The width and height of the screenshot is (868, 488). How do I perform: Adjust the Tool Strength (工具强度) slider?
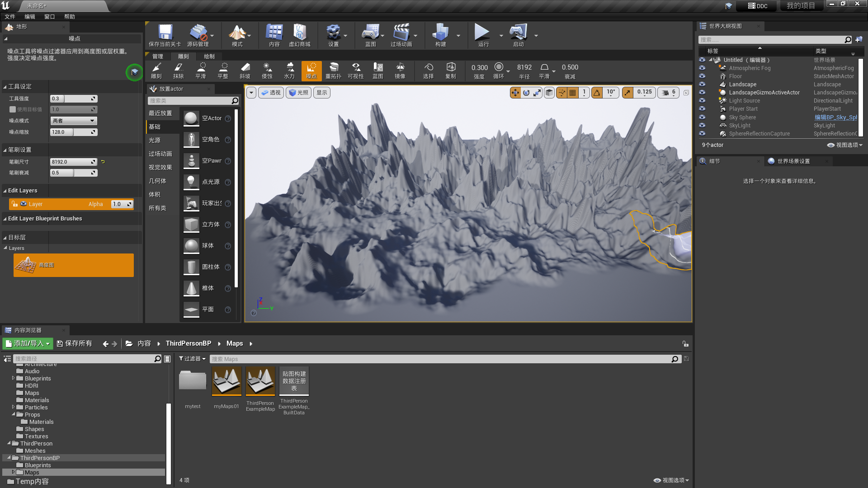[74, 99]
